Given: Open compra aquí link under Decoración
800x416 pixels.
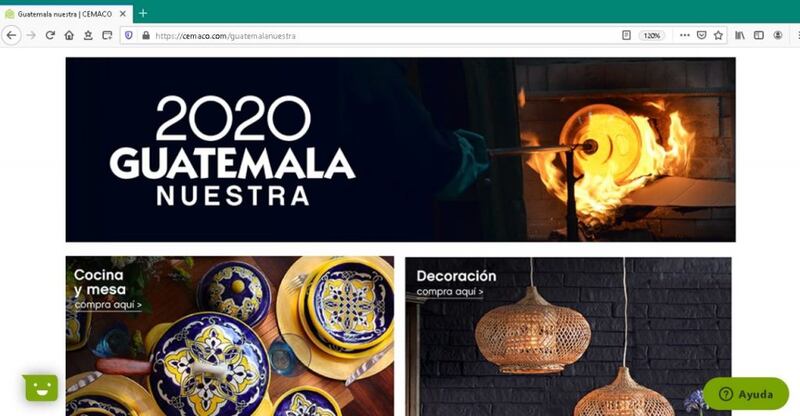Looking at the screenshot, I should (x=449, y=292).
